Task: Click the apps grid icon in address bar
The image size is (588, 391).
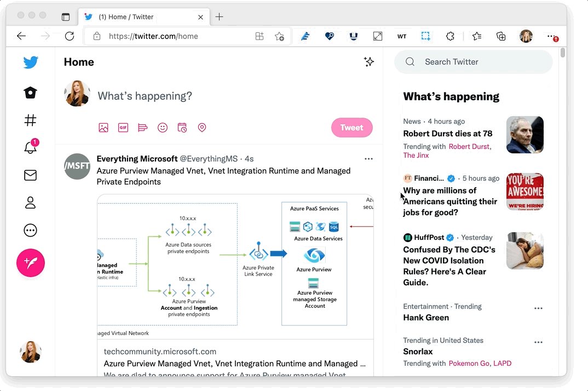Action: coord(260,36)
